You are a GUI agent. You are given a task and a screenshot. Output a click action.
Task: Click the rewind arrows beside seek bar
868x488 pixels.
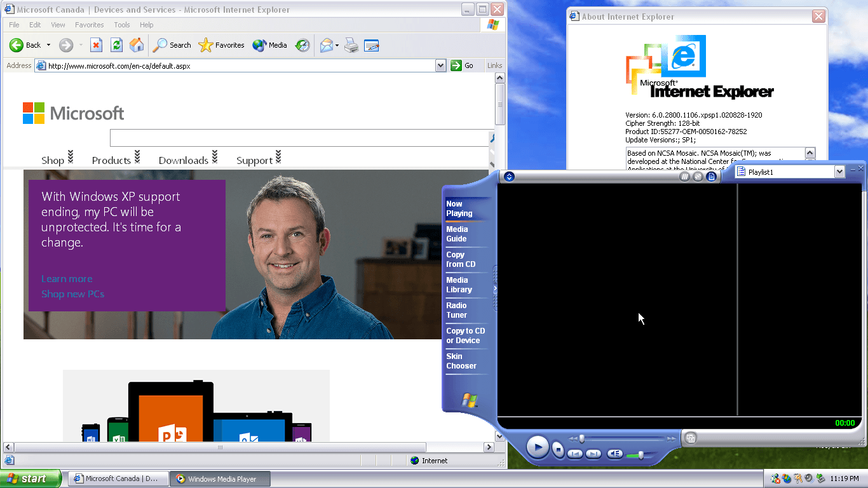[573, 438]
